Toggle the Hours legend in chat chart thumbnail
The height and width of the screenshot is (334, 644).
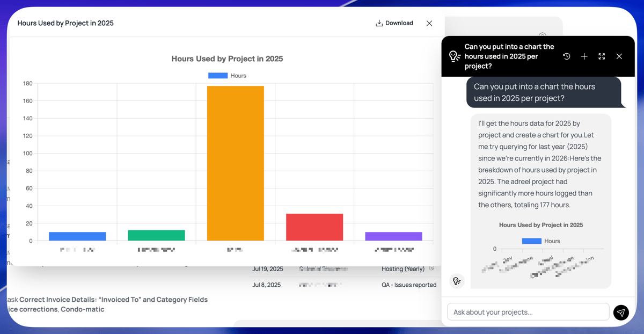[541, 241]
